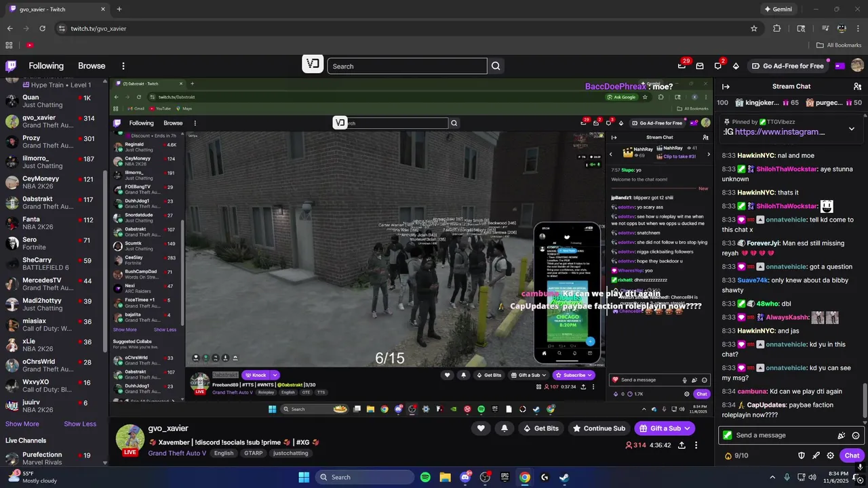
Task: Open the Gemini button in Chrome
Action: click(777, 9)
